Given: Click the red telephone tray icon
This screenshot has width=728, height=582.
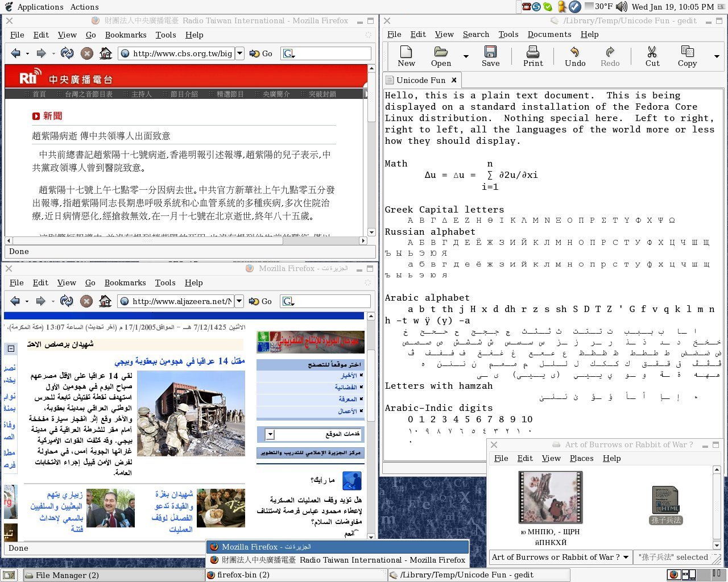Looking at the screenshot, I should click(x=526, y=7).
